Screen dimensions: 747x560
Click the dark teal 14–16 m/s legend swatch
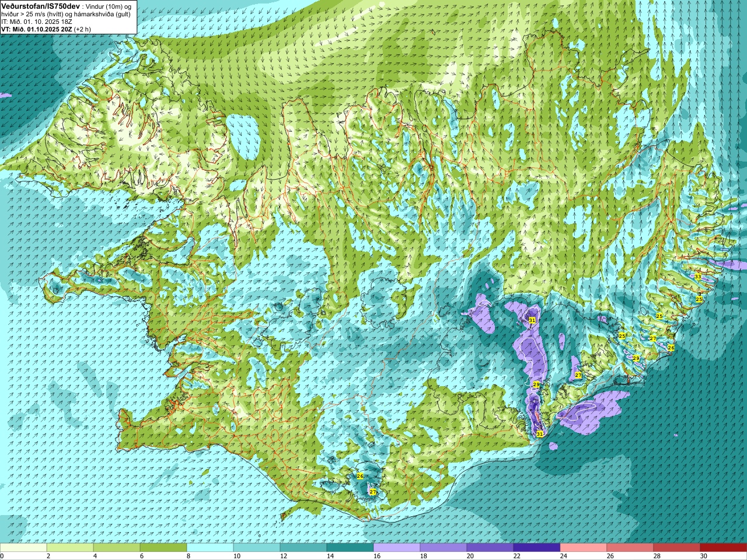[350, 548]
